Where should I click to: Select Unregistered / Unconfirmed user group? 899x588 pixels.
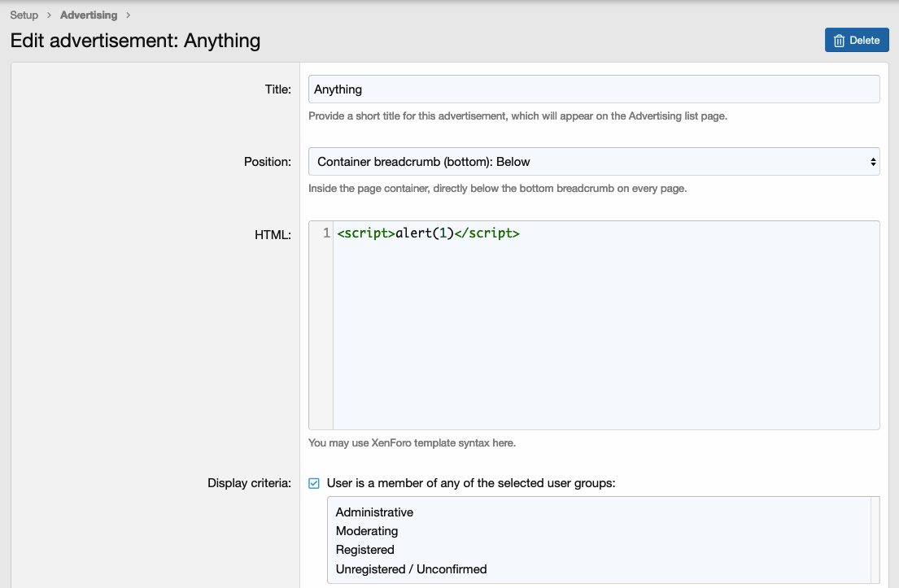pos(411,569)
